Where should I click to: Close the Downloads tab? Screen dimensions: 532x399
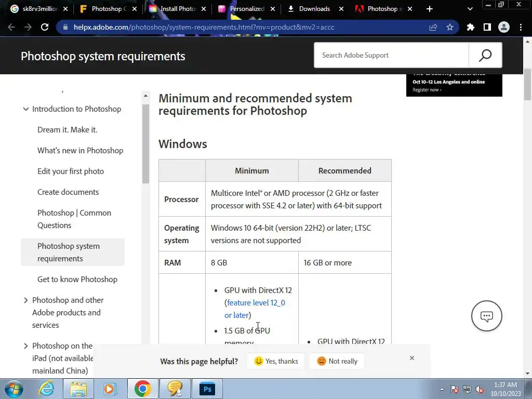pyautogui.click(x=341, y=9)
